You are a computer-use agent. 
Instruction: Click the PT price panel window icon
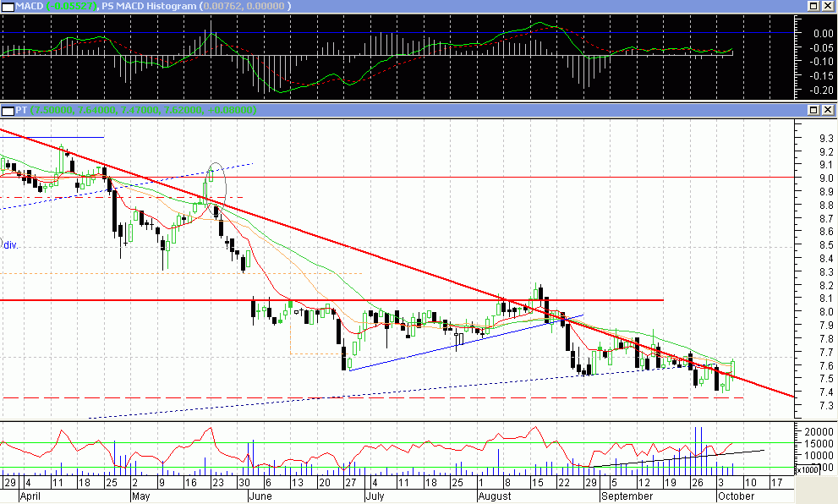[x=8, y=111]
